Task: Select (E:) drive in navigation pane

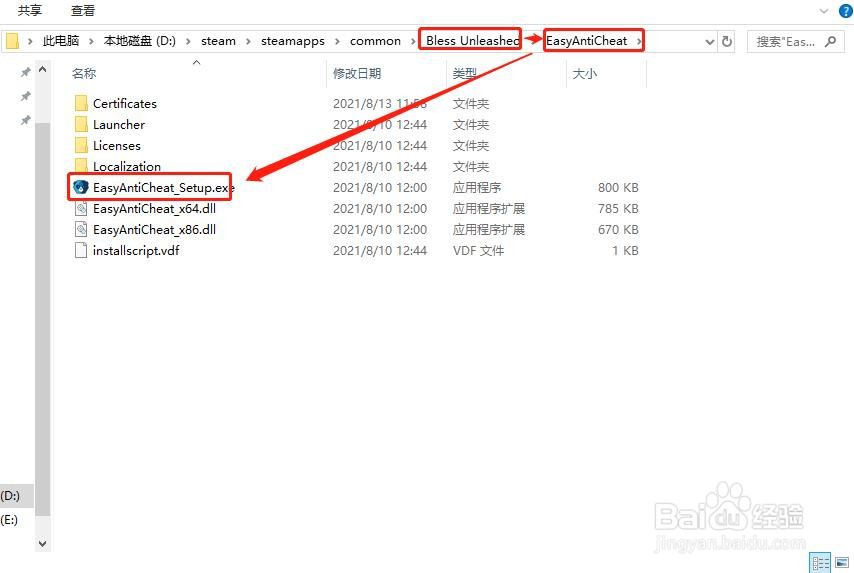Action: pos(9,520)
